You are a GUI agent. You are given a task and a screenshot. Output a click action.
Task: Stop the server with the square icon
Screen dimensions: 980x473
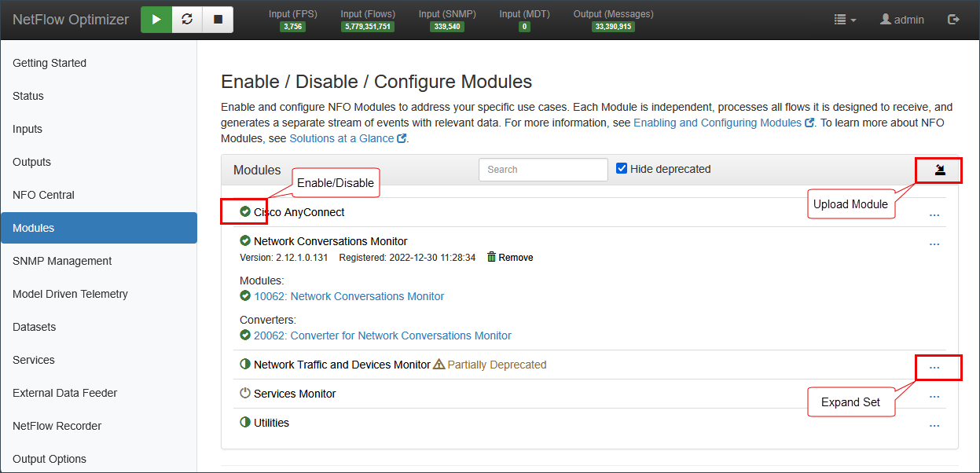coord(218,20)
